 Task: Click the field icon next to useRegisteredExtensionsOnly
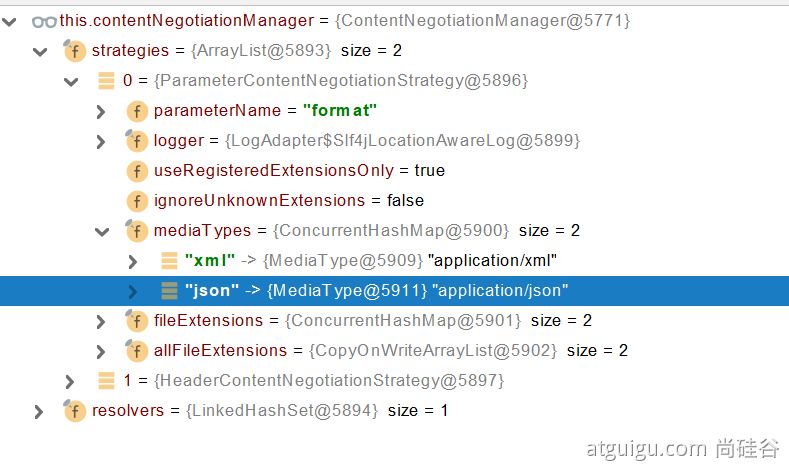point(136,170)
